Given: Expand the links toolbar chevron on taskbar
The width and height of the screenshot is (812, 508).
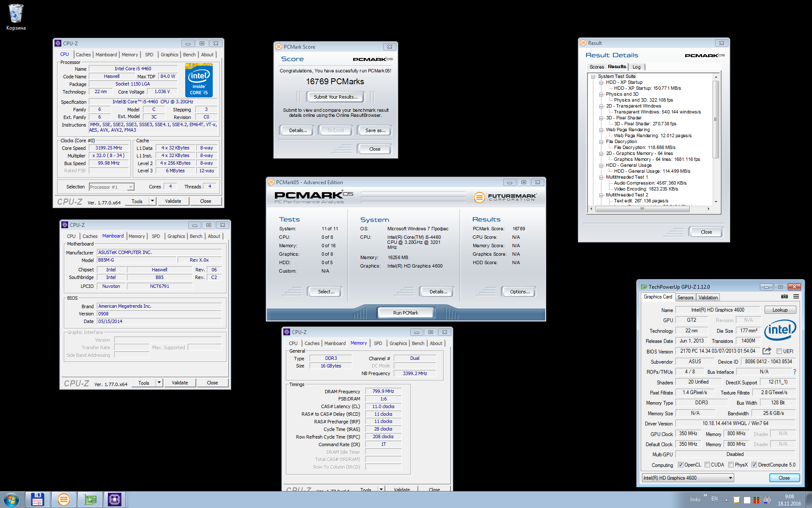Looking at the screenshot, I should pyautogui.click(x=705, y=495).
